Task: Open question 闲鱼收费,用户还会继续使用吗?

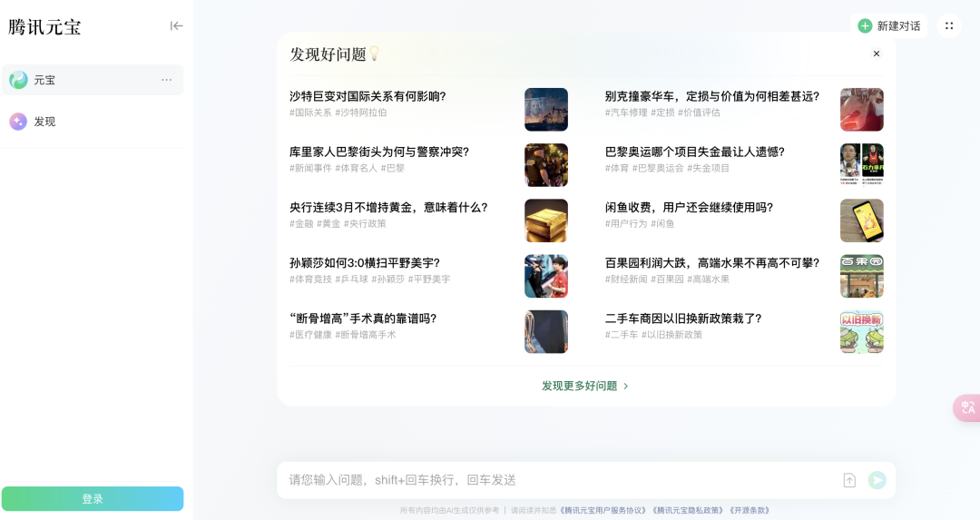Action: click(x=689, y=208)
